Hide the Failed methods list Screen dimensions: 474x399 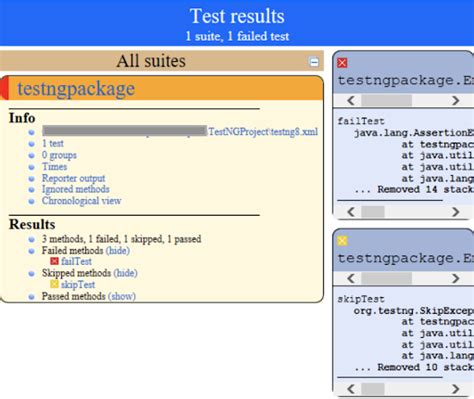coord(118,250)
